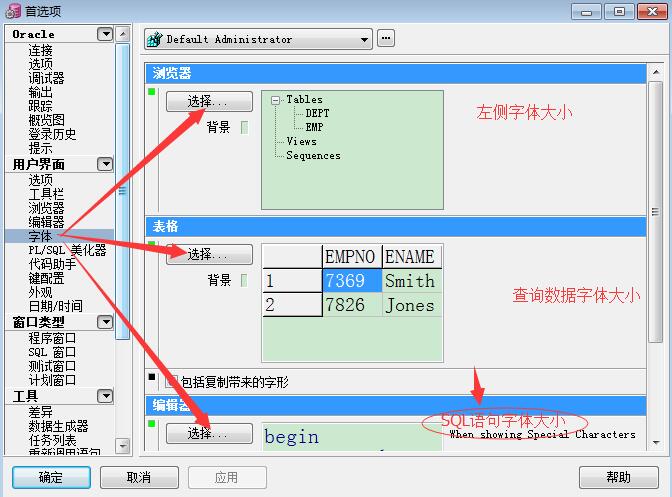Collapse the Oracle section in sidebar
This screenshot has width=672, height=497.
click(105, 34)
